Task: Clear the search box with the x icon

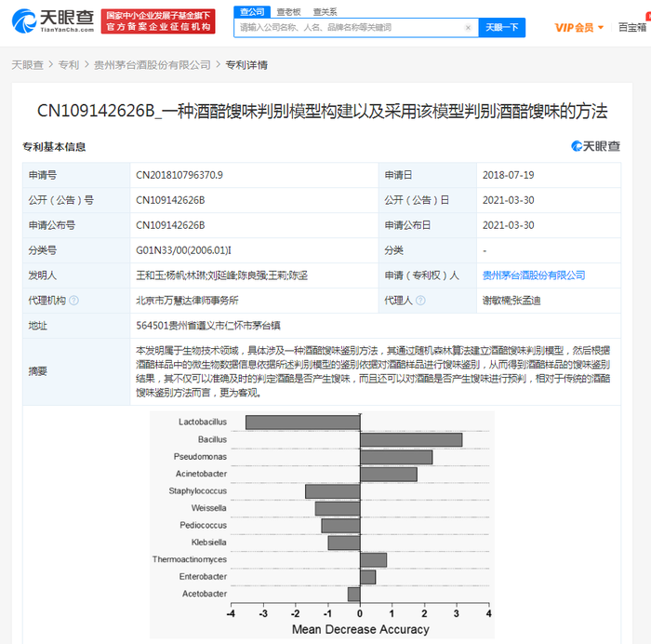Action: pos(468,27)
